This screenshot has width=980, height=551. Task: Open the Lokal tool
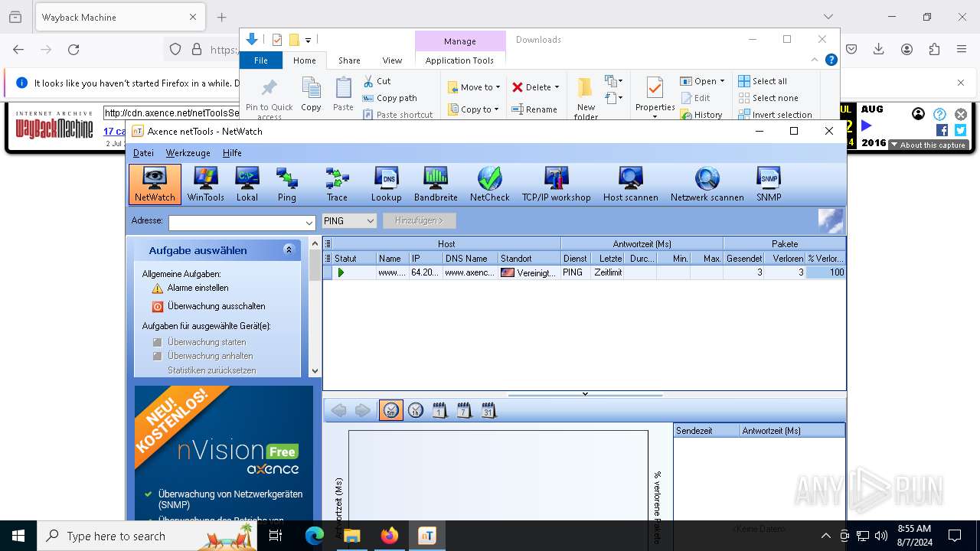point(247,184)
